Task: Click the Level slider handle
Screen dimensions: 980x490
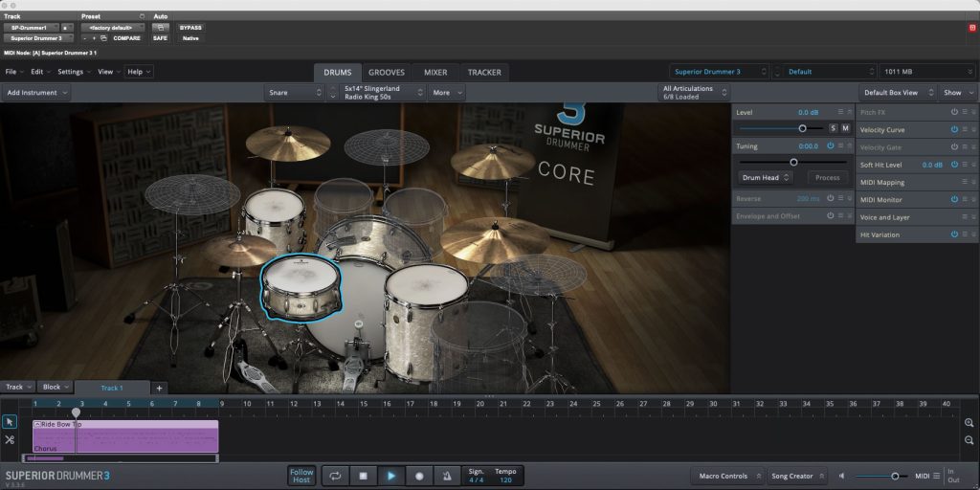Action: pyautogui.click(x=802, y=128)
